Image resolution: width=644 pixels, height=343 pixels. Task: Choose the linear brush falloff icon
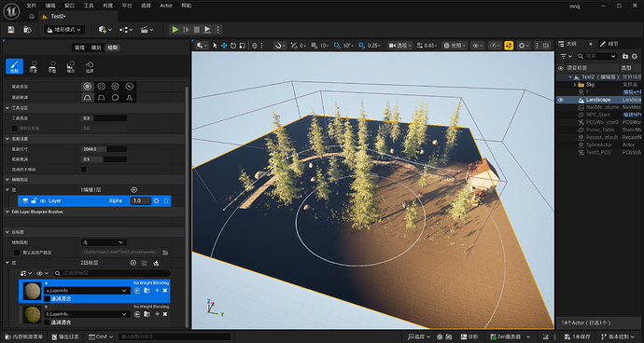pyautogui.click(x=101, y=98)
